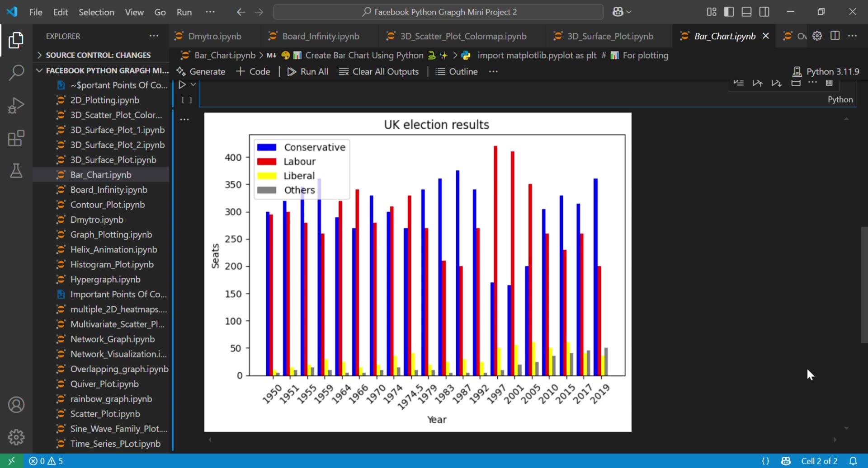Click the split cell icon in cell toolbar
868x468 pixels.
point(796,83)
